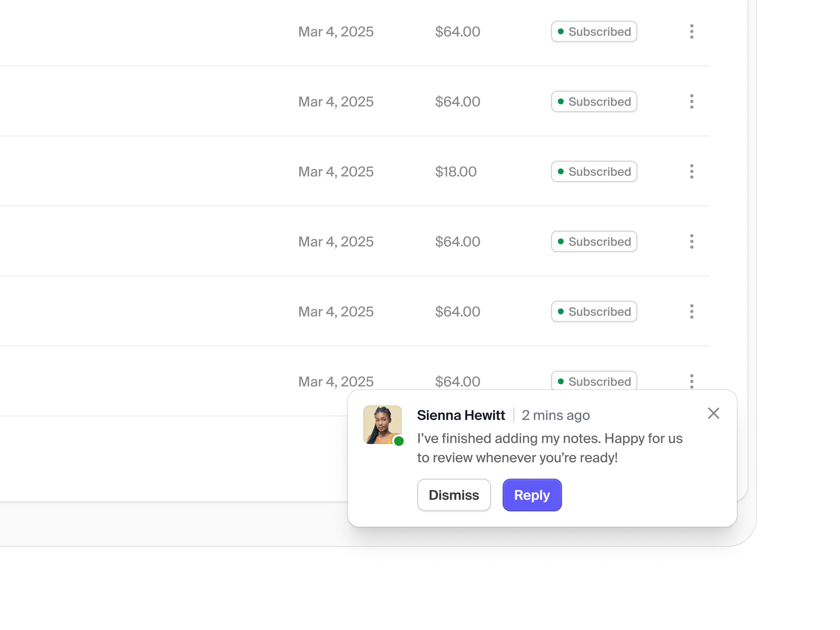Open the overflow menu beside the fourth row's badge

point(692,241)
